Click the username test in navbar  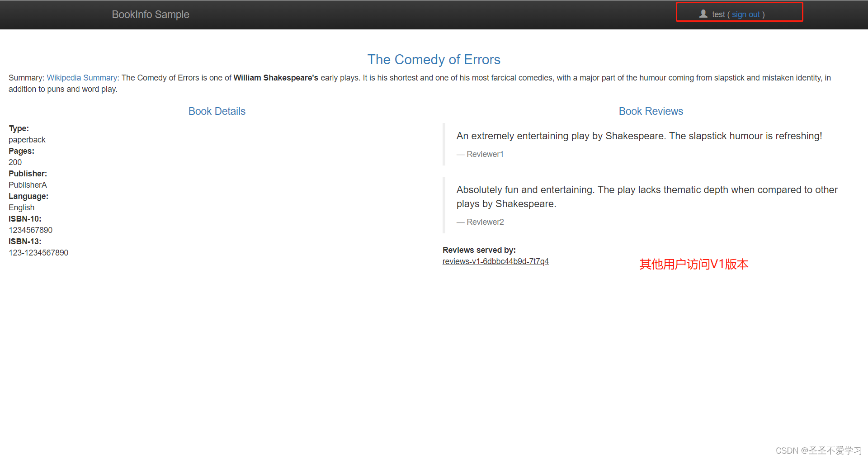coord(718,14)
